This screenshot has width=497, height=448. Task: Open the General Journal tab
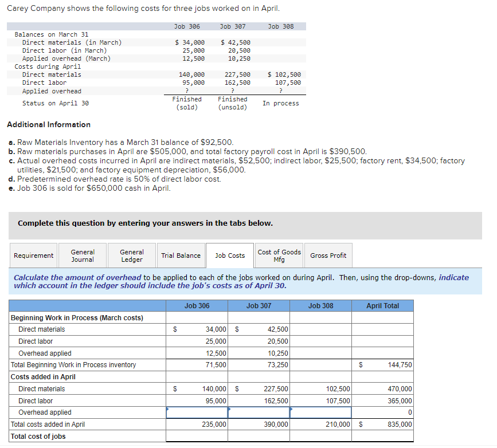tap(83, 255)
